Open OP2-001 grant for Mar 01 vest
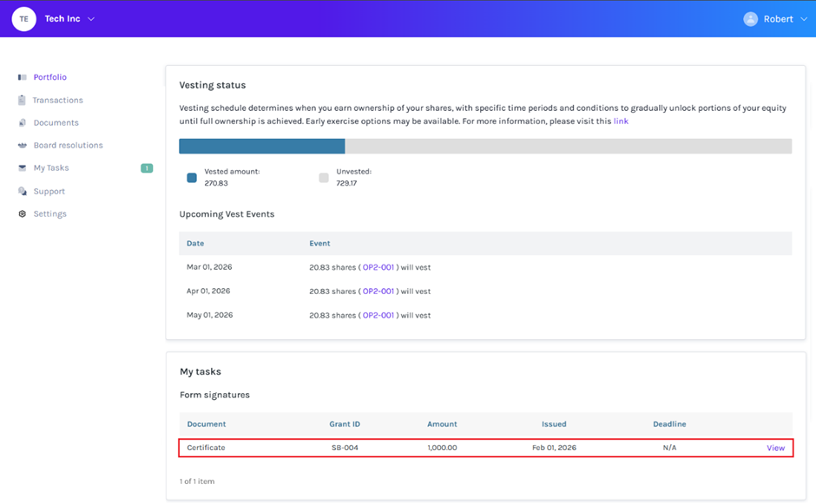816x504 pixels. (x=378, y=267)
